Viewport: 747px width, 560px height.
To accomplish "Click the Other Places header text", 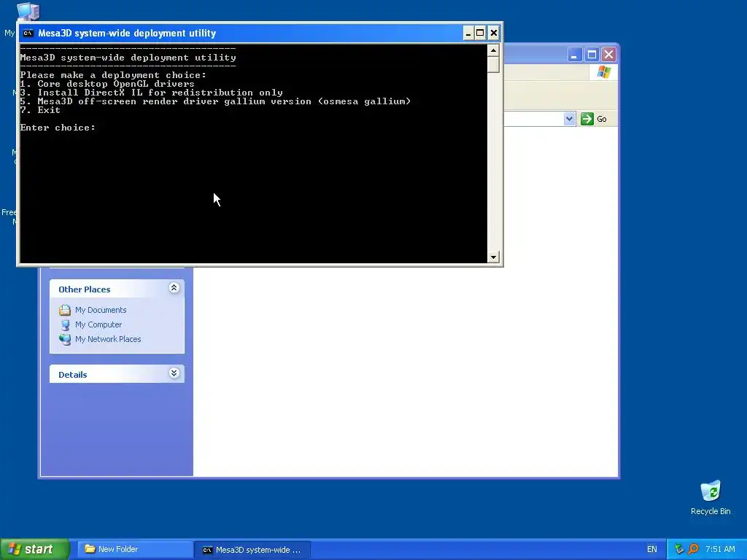I will click(x=85, y=289).
